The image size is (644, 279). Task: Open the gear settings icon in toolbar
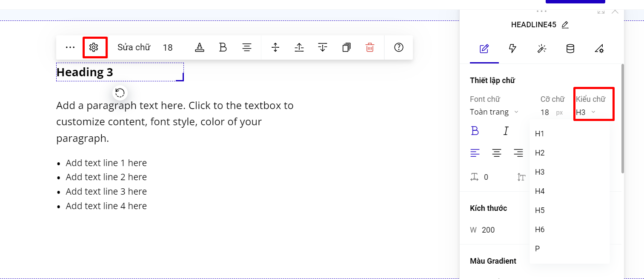tap(94, 47)
